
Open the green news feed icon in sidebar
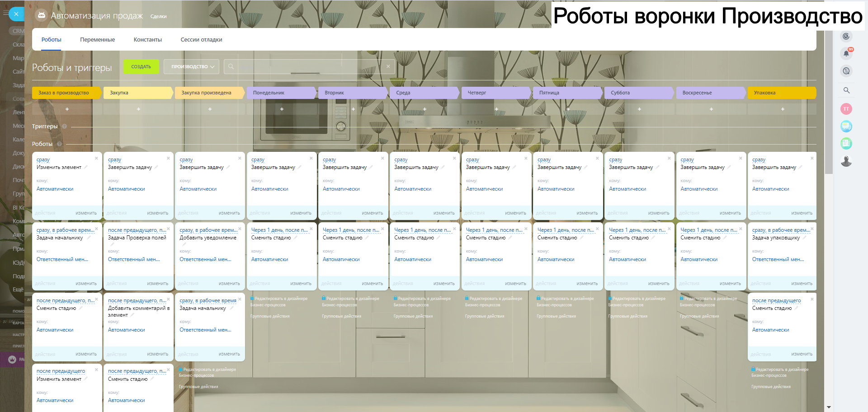[x=846, y=144]
